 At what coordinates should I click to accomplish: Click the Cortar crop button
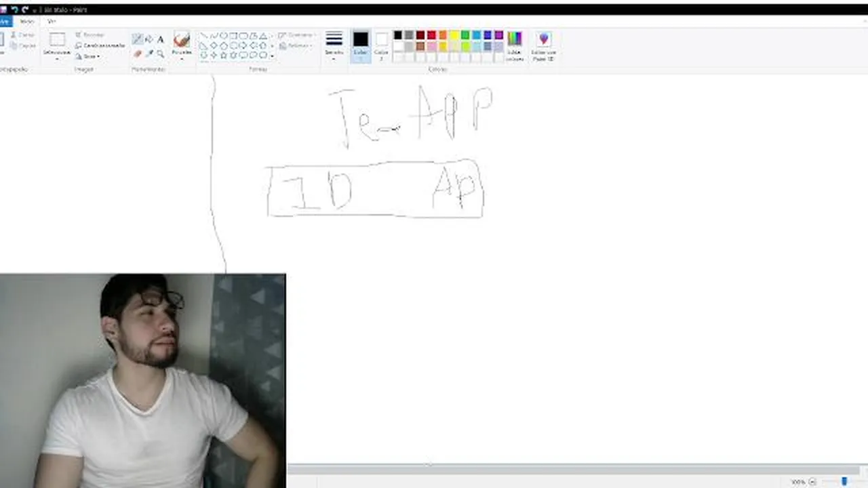(x=90, y=35)
